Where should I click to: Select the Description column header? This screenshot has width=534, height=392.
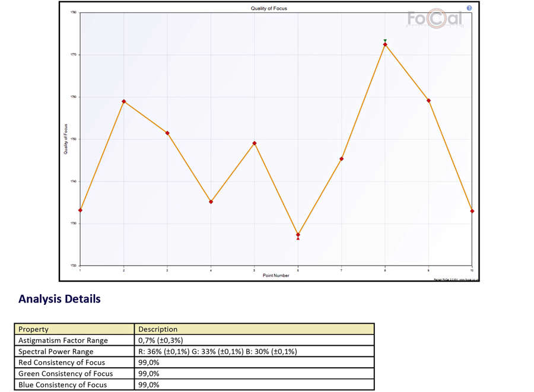(158, 329)
